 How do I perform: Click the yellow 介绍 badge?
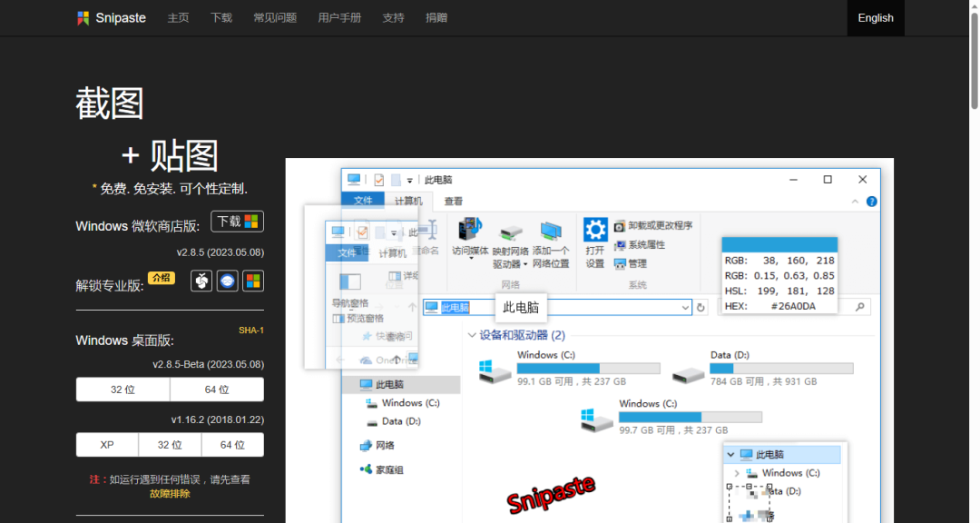162,278
